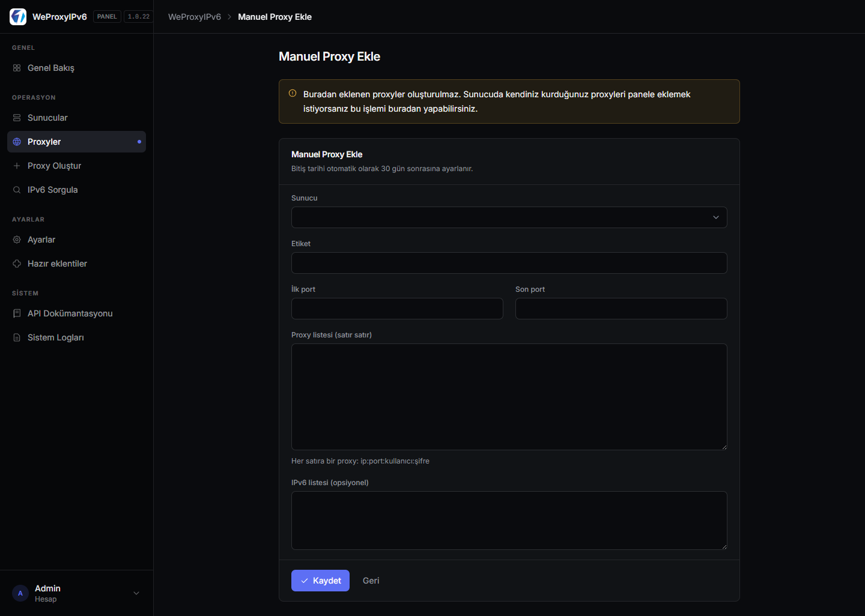
Task: Focus the İlk port field
Action: click(397, 309)
